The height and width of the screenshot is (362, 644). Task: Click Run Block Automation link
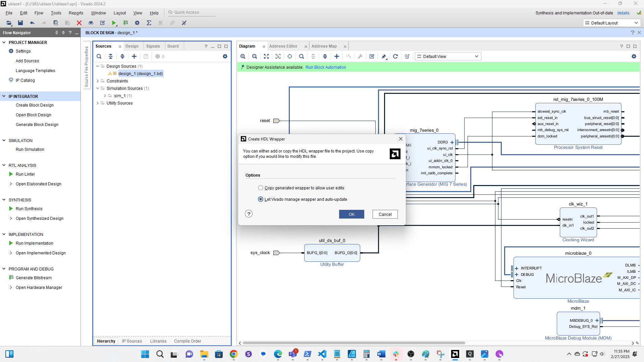coord(325,67)
